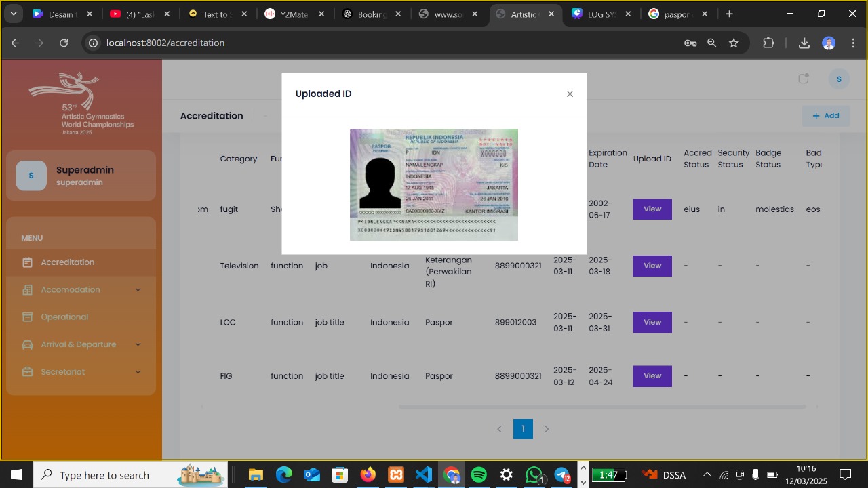Go to next table page

tap(547, 429)
